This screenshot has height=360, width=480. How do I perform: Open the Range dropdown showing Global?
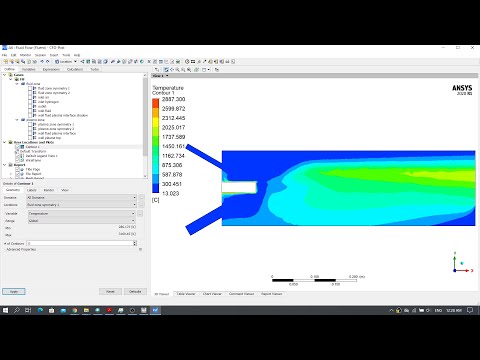(82, 221)
